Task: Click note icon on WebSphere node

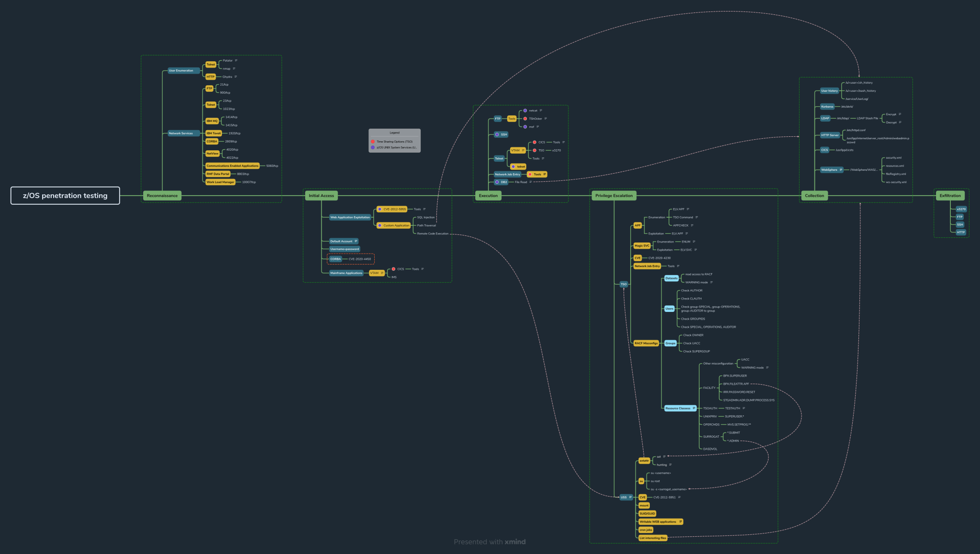Action: [841, 170]
